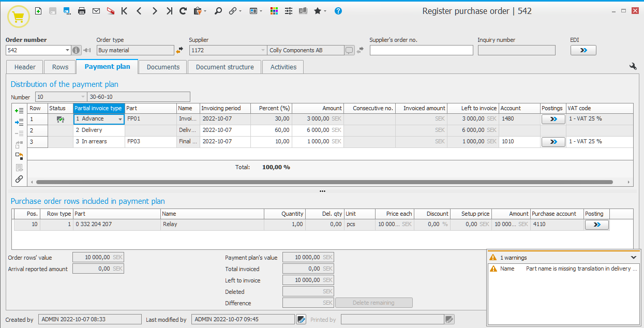This screenshot has width=644, height=328.
Task: Open the Document structure tab
Action: [x=224, y=67]
